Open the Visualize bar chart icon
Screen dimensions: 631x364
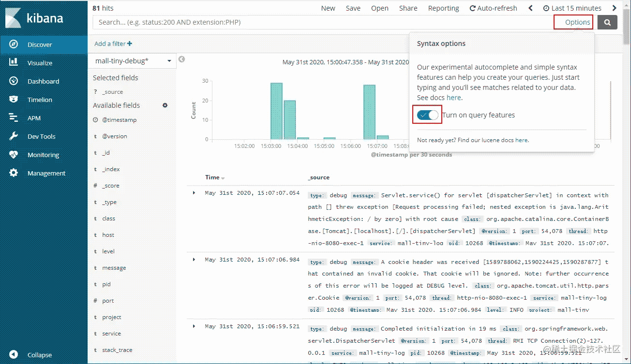pos(14,63)
